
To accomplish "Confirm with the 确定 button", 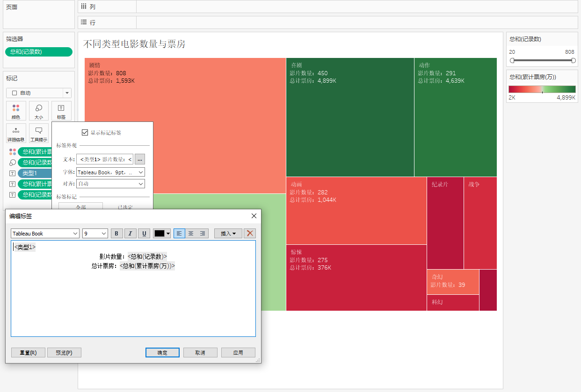I will [162, 353].
